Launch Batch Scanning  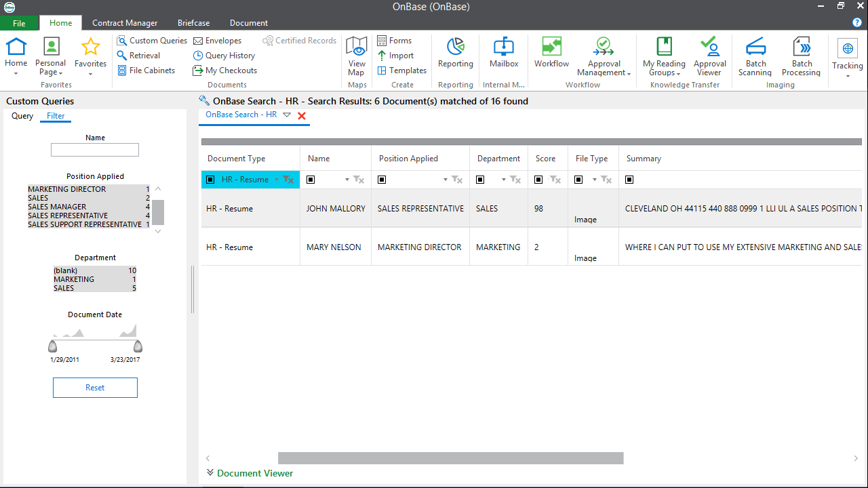click(x=755, y=57)
